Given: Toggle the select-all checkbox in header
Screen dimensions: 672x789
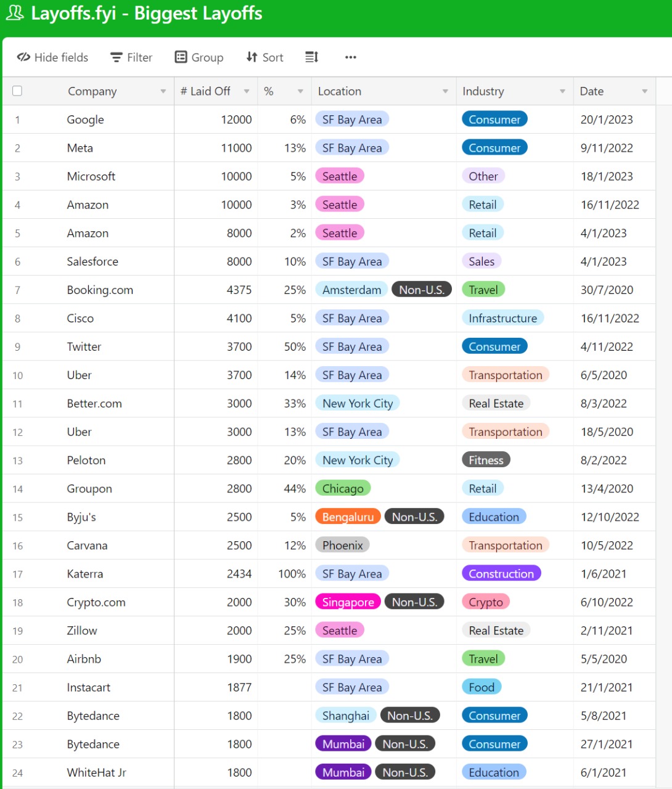Looking at the screenshot, I should tap(17, 91).
